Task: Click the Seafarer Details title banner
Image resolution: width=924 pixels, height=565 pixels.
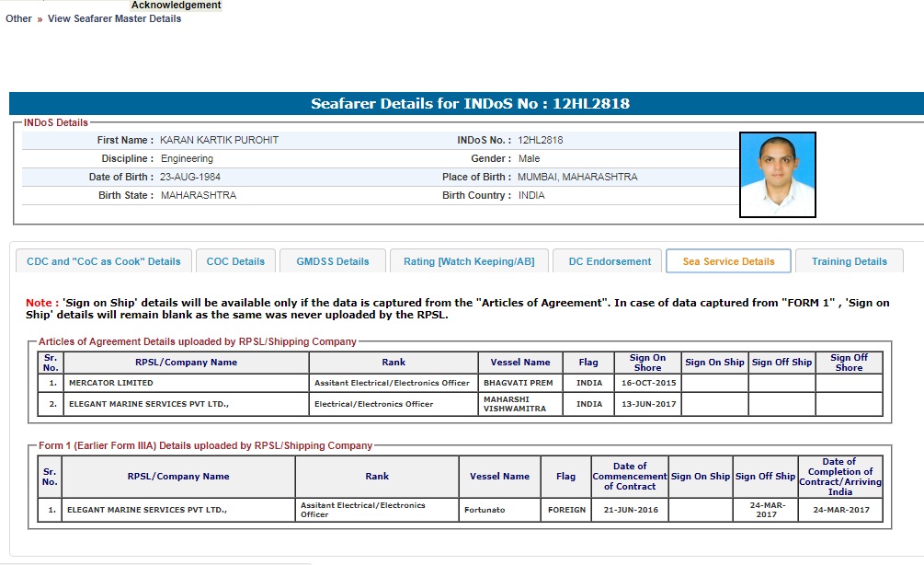Action: 470,104
